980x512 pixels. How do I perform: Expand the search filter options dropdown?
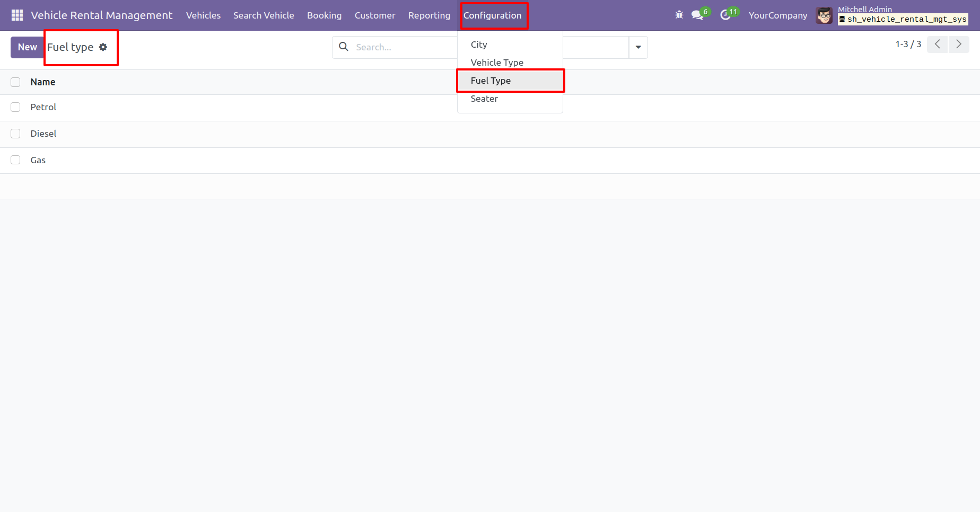coord(638,47)
